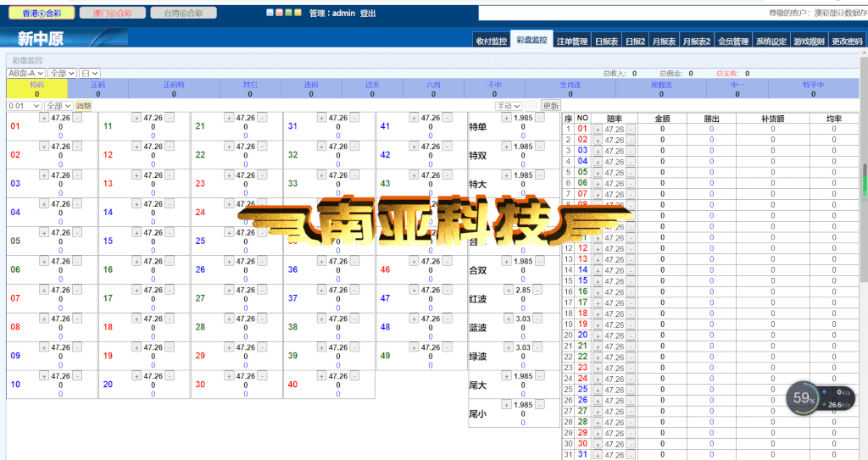The height and width of the screenshot is (460, 868).
Task: Increase the 尾小 odds with plus
Action: click(506, 405)
